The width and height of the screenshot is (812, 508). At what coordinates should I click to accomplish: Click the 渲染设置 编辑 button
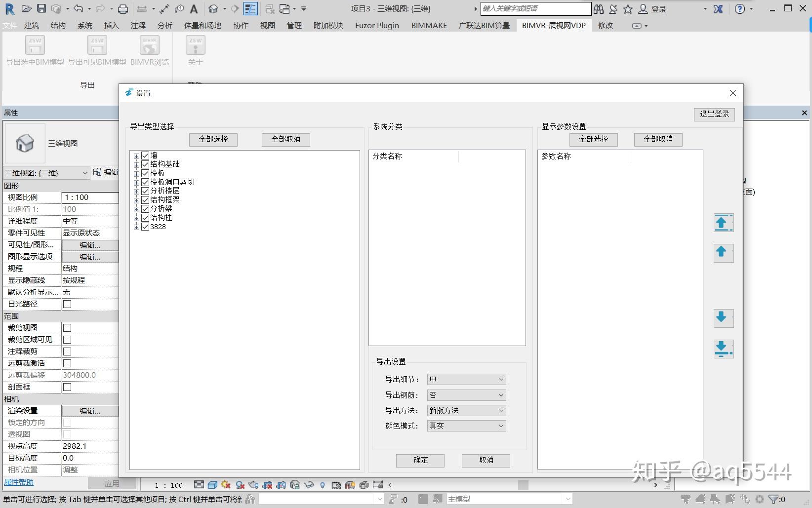click(90, 411)
